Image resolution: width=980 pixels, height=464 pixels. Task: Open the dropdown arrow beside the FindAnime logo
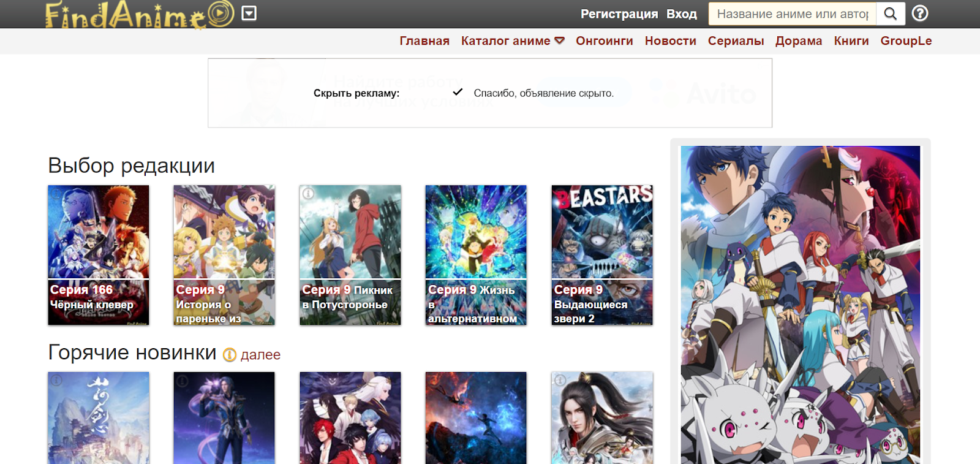click(x=249, y=13)
